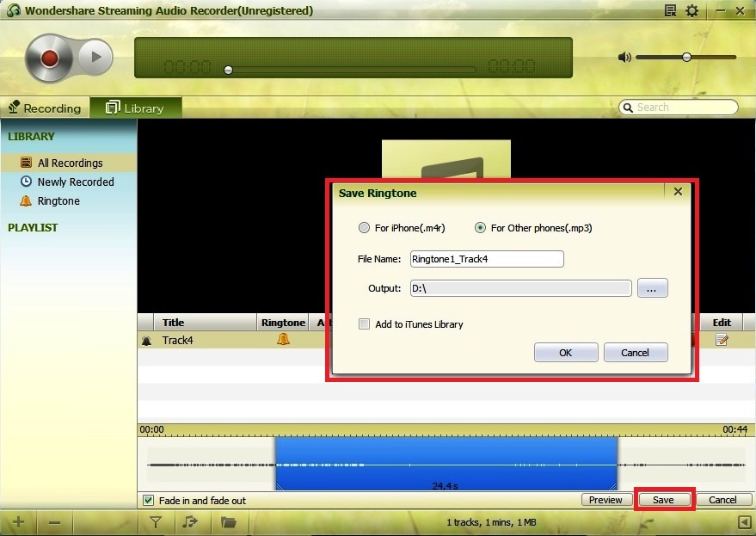Enable Add to iTunes Library checkbox

(x=365, y=324)
